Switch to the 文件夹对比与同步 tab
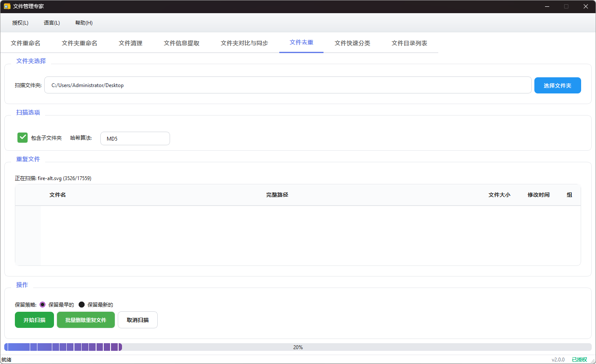 coord(244,43)
